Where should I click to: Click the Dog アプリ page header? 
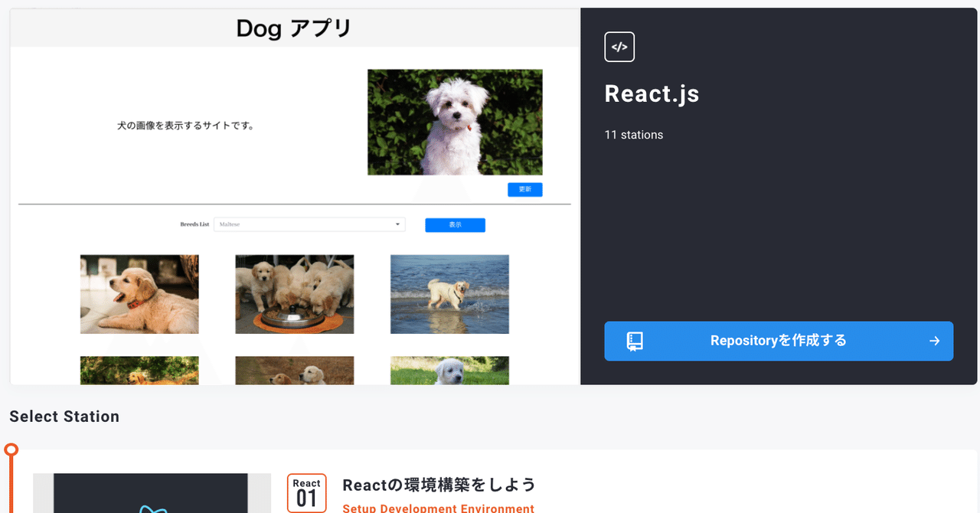(x=294, y=28)
